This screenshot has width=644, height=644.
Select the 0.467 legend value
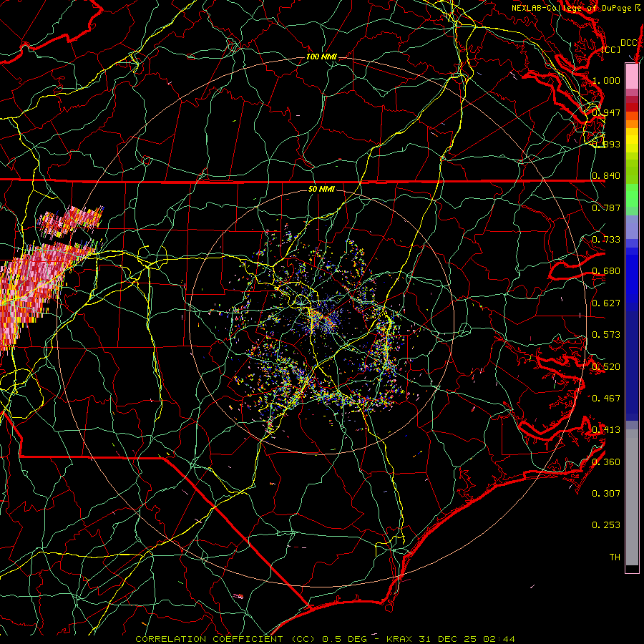click(606, 399)
